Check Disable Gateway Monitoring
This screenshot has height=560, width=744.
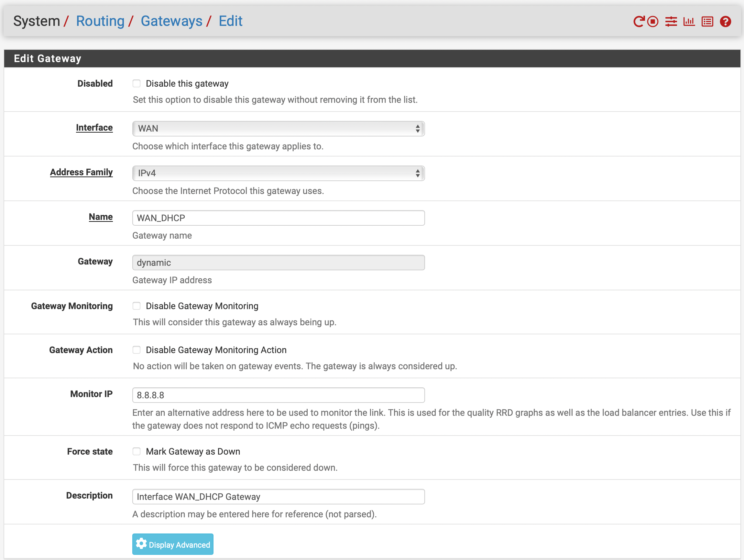coord(137,306)
